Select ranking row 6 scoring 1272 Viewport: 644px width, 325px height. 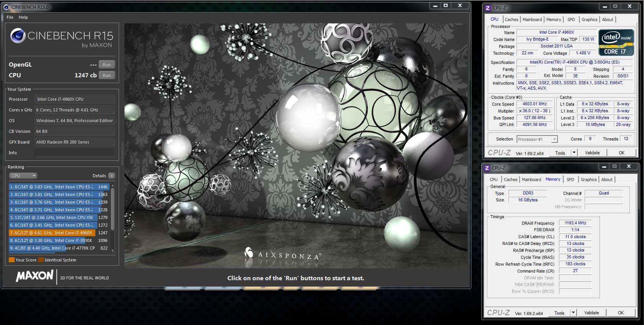tap(59, 225)
